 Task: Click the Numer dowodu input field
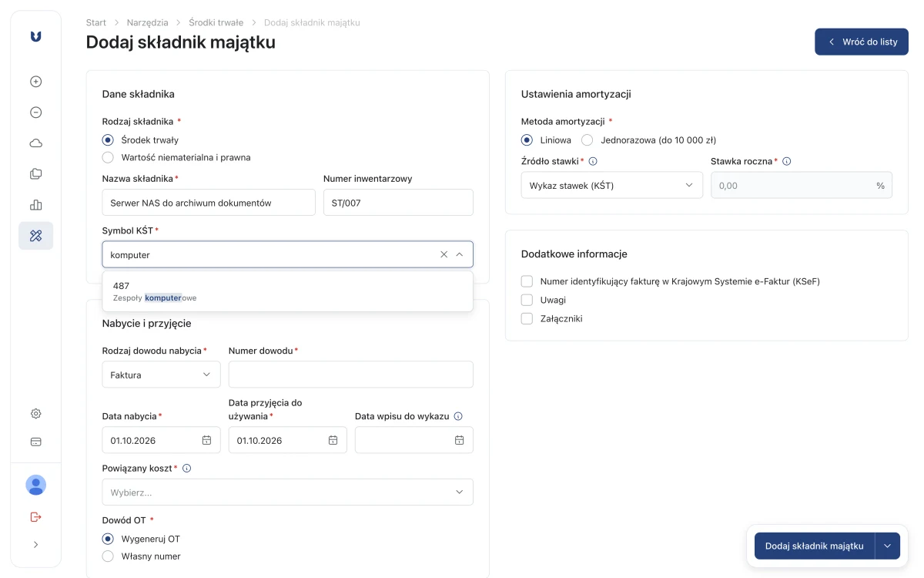(x=351, y=375)
